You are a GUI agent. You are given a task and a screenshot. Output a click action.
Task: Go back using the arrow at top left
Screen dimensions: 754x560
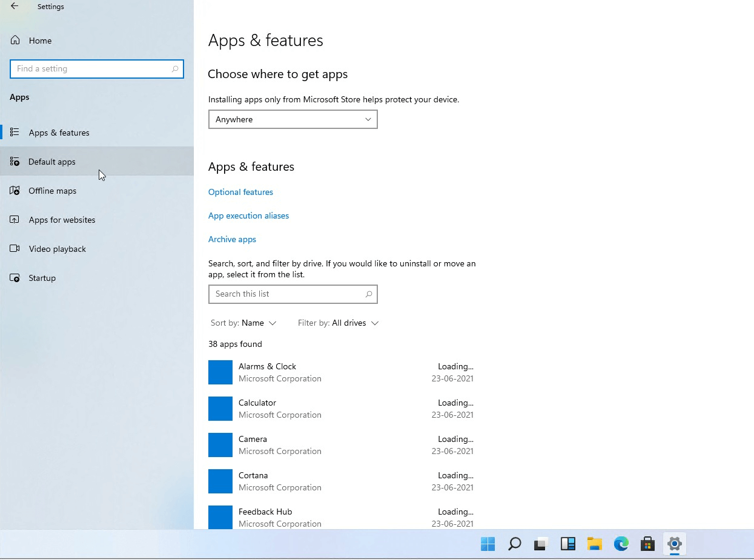click(14, 6)
